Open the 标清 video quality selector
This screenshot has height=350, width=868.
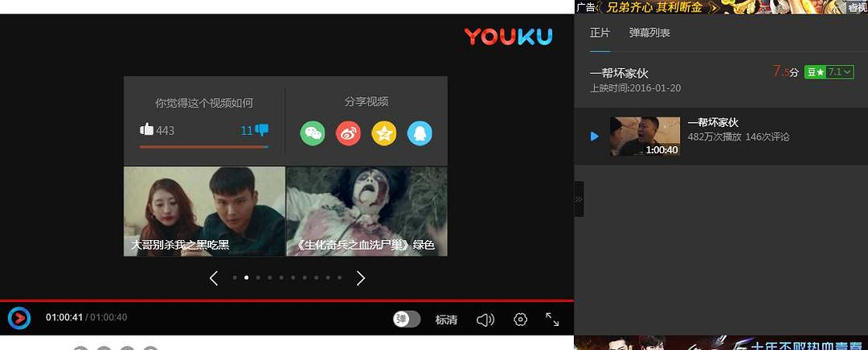pyautogui.click(x=446, y=319)
